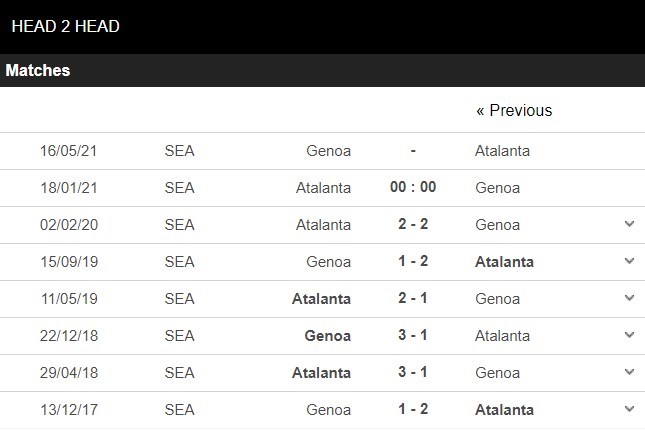Click the « Previous link

pos(513,111)
